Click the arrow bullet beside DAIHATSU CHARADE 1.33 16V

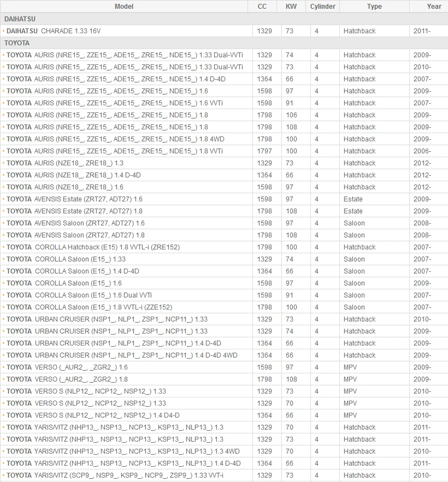coord(3,31)
